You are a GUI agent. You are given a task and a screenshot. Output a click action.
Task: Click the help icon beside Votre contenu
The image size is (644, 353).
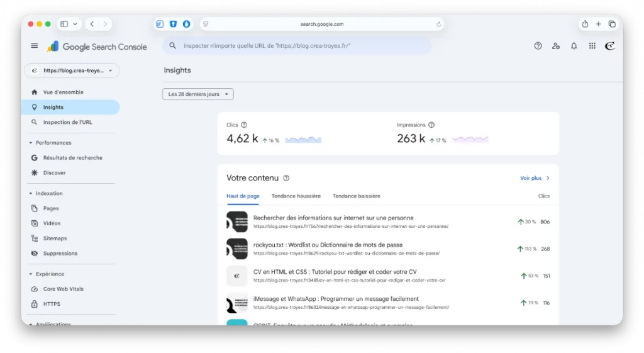tap(286, 178)
